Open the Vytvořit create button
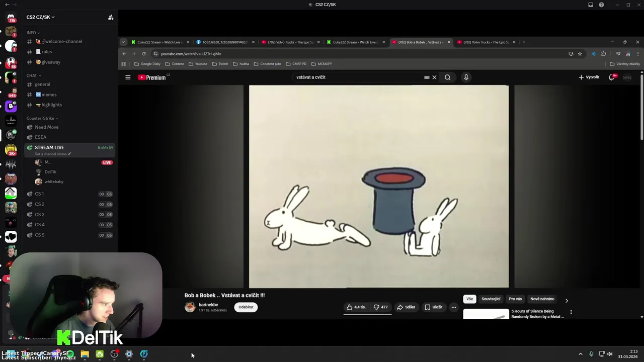The image size is (644, 362). 589,77
